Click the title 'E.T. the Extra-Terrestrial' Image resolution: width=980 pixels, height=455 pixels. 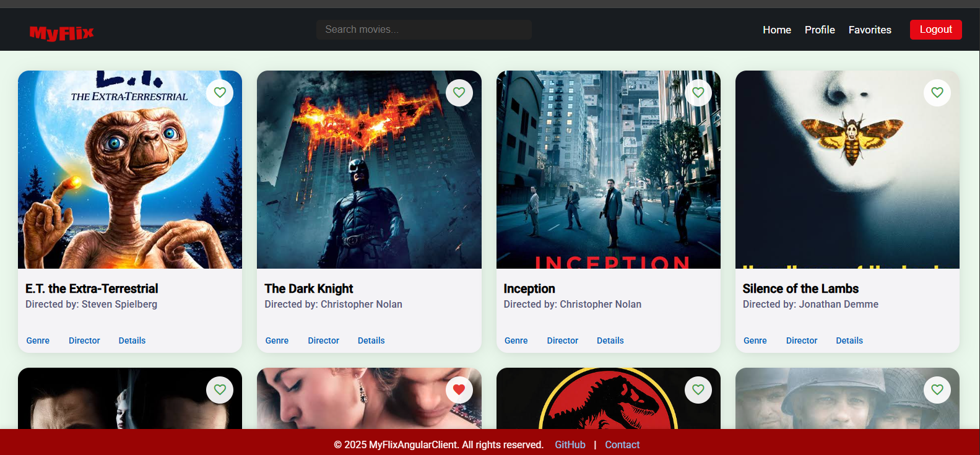pos(92,288)
